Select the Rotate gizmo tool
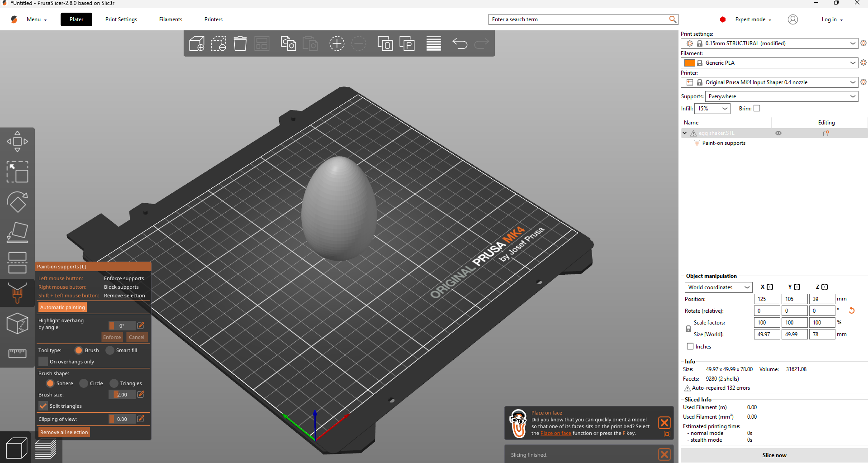 click(x=17, y=202)
